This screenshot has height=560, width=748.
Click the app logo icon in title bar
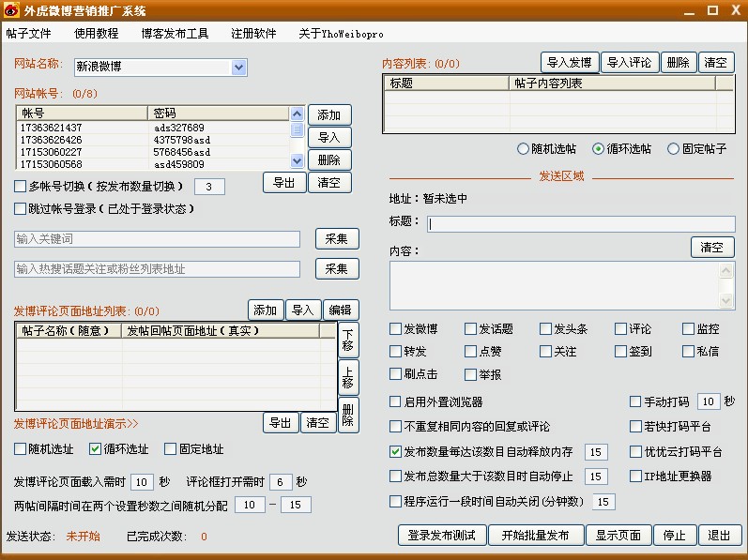click(11, 10)
